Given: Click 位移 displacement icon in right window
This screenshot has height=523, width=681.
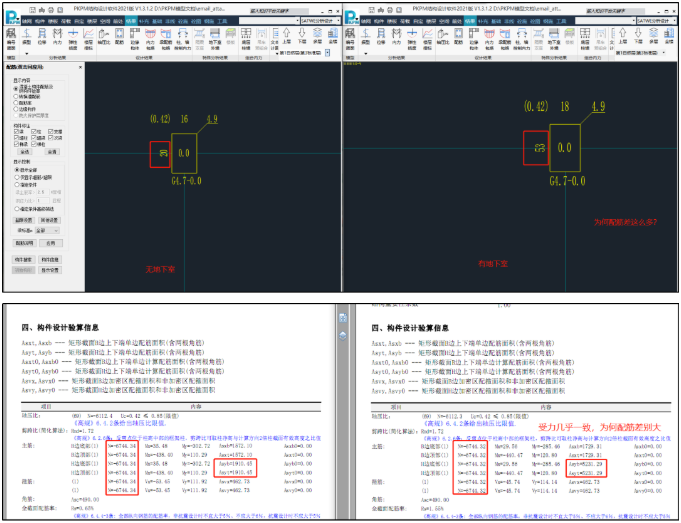Looking at the screenshot, I should coord(381,36).
